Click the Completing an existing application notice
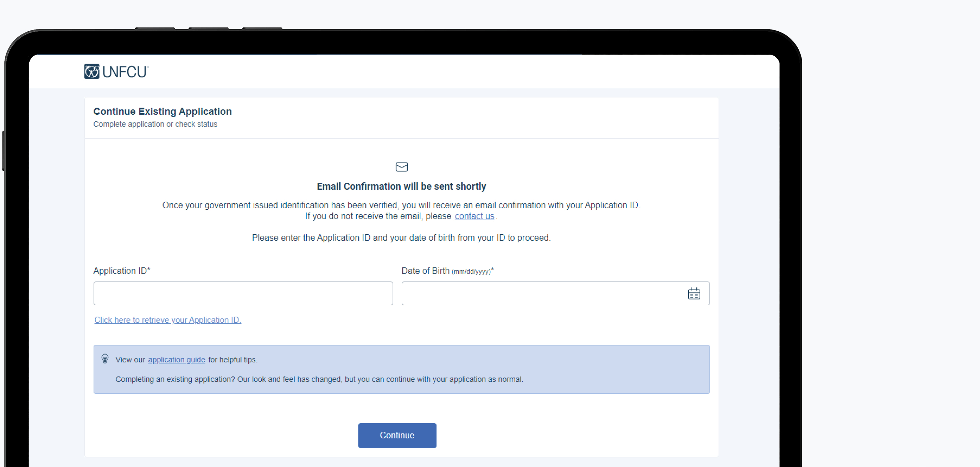The height and width of the screenshot is (467, 980). click(x=319, y=379)
